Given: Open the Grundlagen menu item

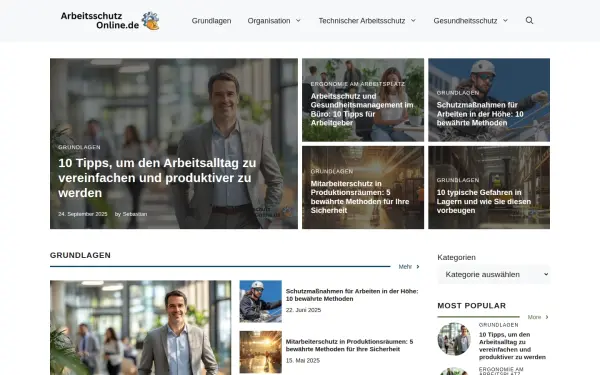Looking at the screenshot, I should coord(211,21).
